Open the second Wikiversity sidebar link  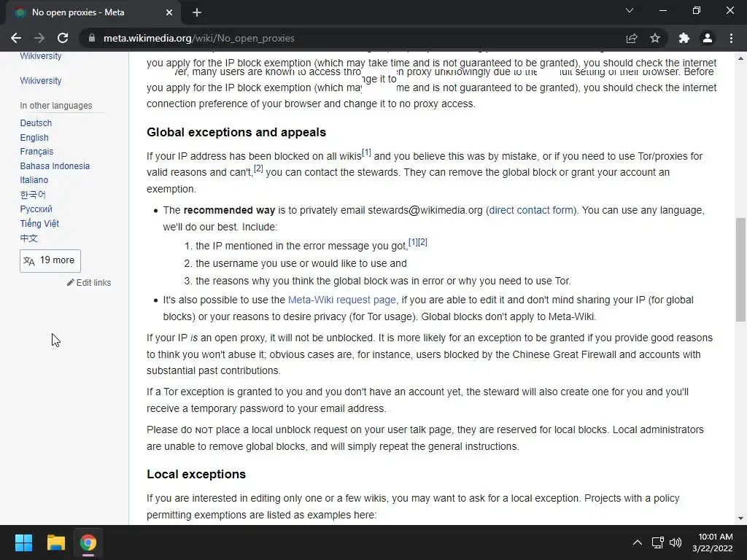[x=41, y=80]
